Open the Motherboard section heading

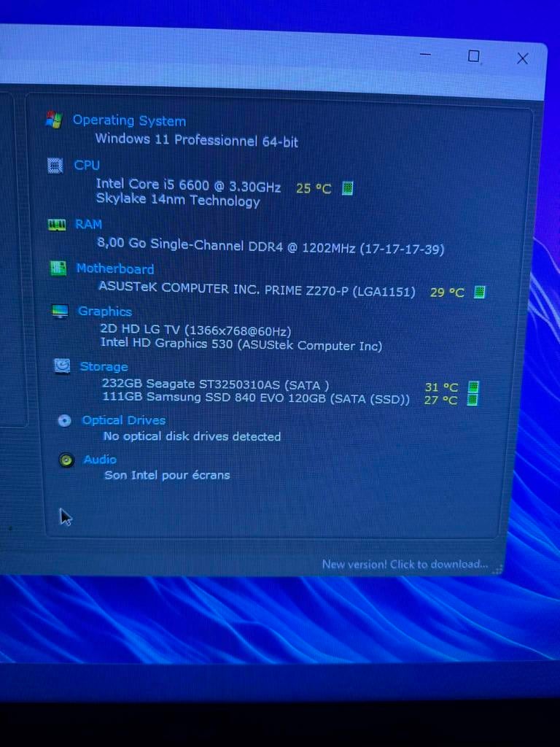click(x=115, y=268)
